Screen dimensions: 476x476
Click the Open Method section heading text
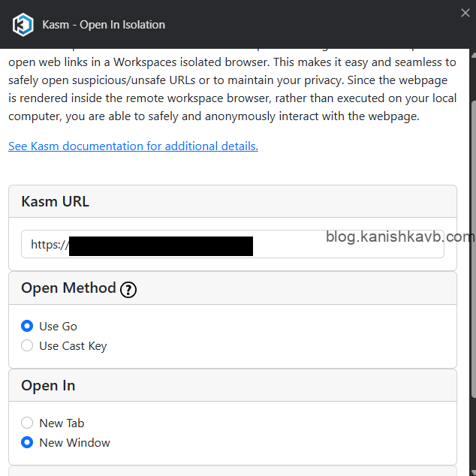coord(68,288)
